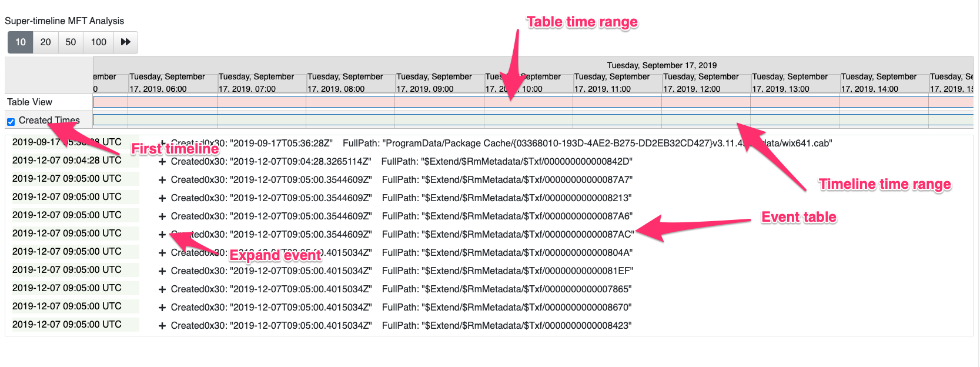Click plus icon for event ending 7865

(x=162, y=289)
